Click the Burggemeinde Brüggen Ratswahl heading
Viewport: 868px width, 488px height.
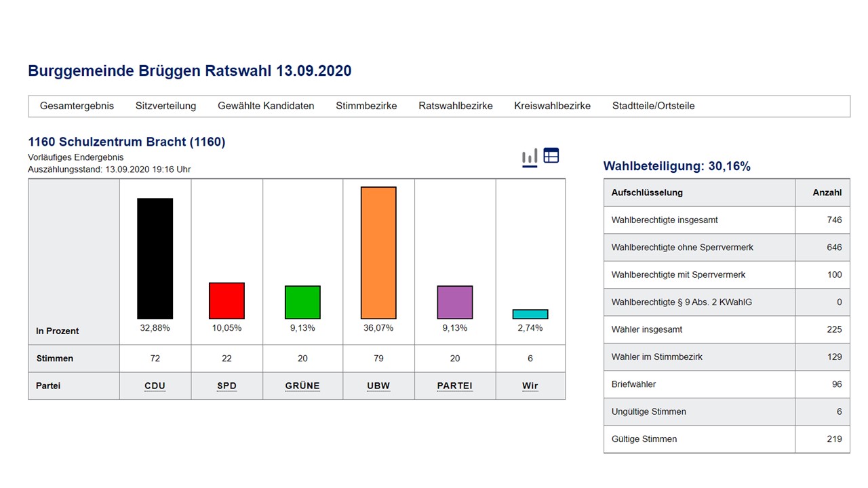coord(189,70)
